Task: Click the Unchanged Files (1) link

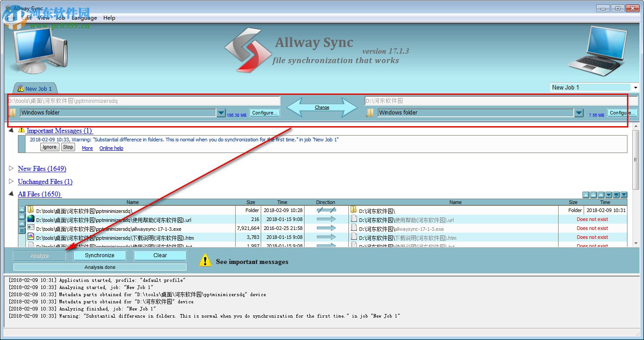Action: pos(45,182)
